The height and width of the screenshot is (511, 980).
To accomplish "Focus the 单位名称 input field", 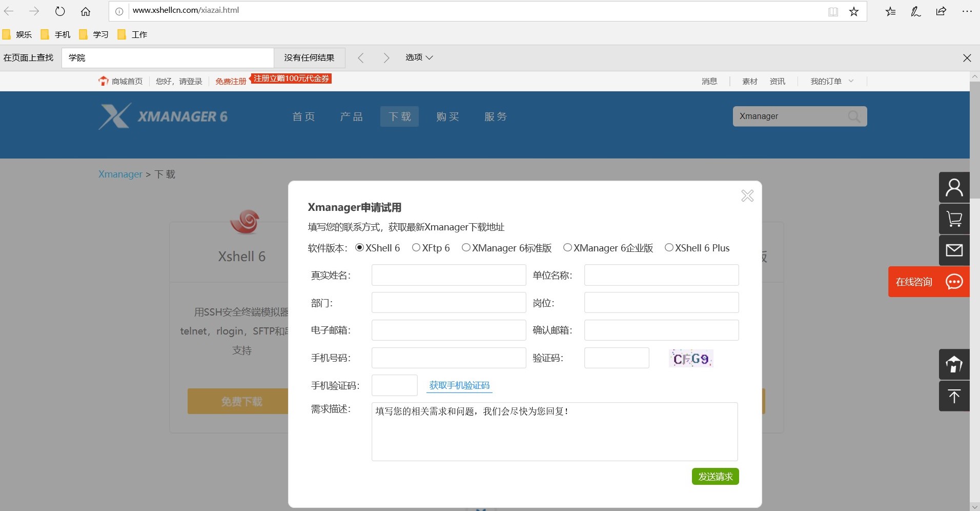I will [662, 275].
